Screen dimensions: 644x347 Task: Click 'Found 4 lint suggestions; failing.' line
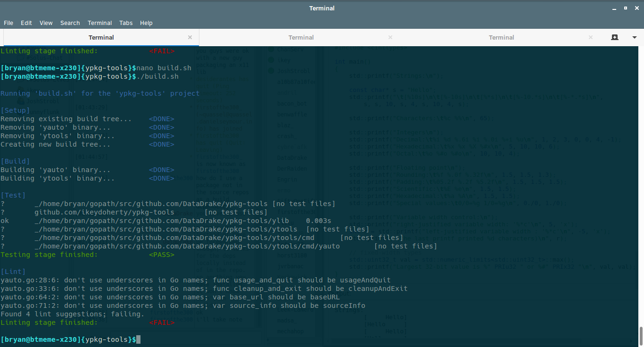[73, 314]
